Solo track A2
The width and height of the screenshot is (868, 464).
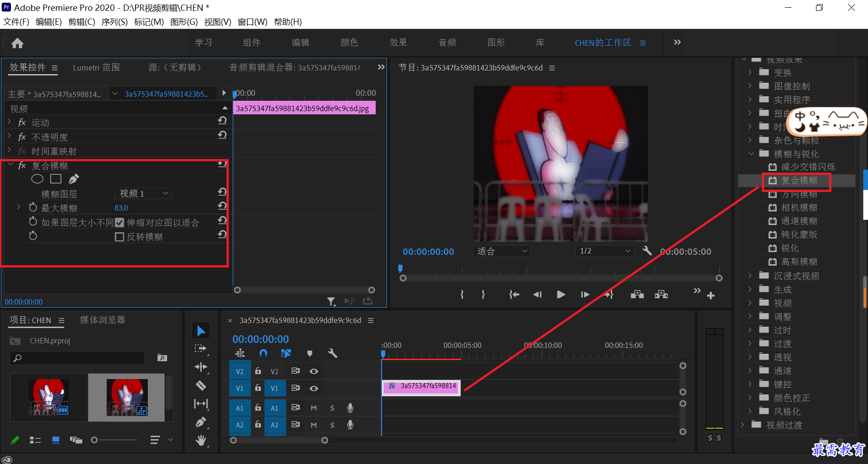332,425
